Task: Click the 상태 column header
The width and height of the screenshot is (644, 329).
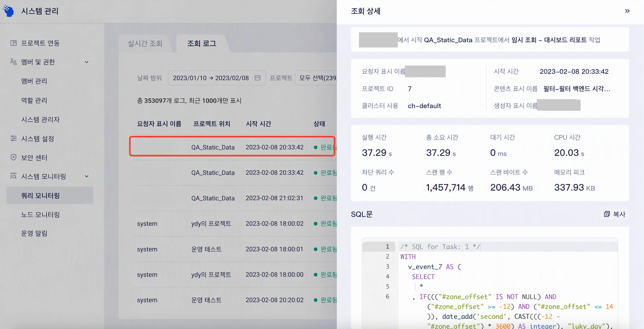Action: (x=319, y=124)
